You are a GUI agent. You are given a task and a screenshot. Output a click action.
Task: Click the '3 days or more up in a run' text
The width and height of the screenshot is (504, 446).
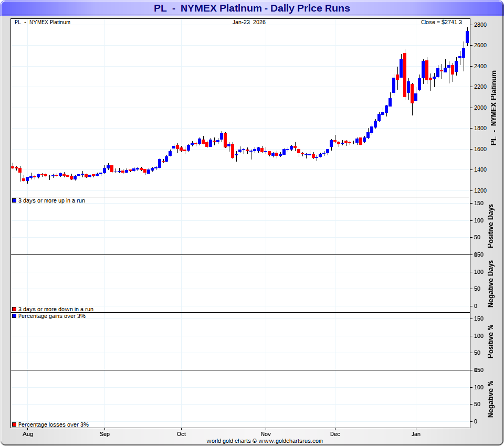[51, 200]
